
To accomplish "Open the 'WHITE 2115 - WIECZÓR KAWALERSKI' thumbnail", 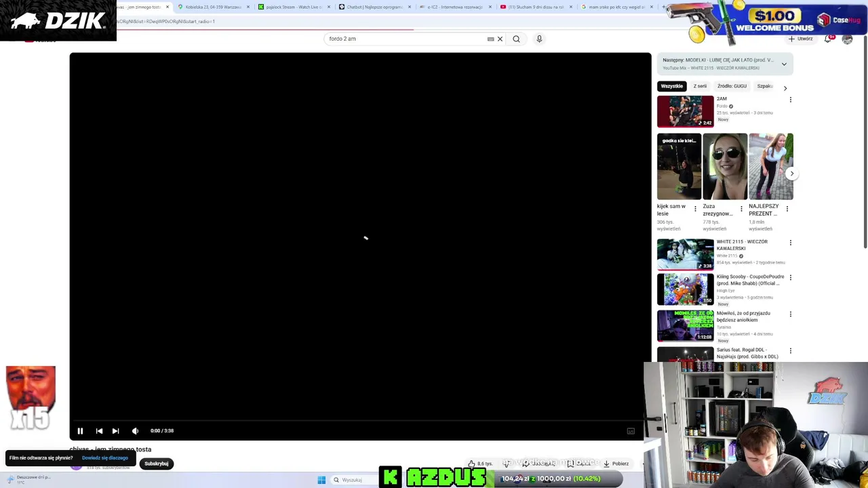I will pos(685,254).
